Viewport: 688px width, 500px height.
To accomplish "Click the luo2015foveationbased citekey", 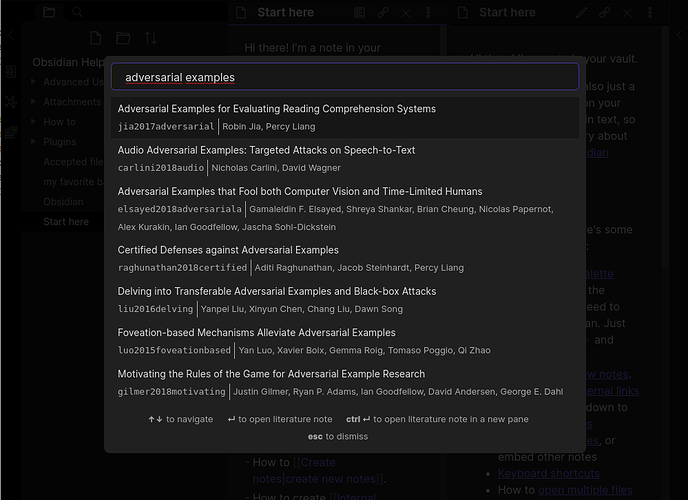I will [x=174, y=350].
